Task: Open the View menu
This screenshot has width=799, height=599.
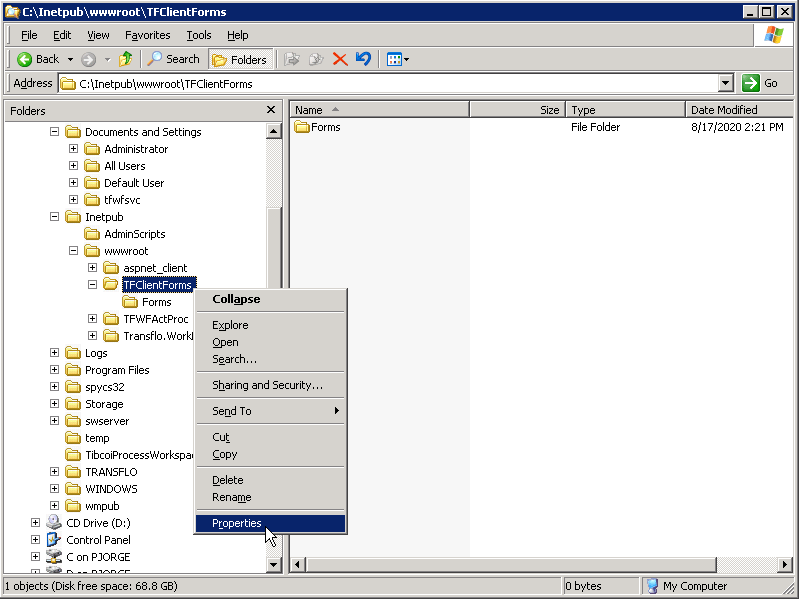Action: tap(98, 35)
